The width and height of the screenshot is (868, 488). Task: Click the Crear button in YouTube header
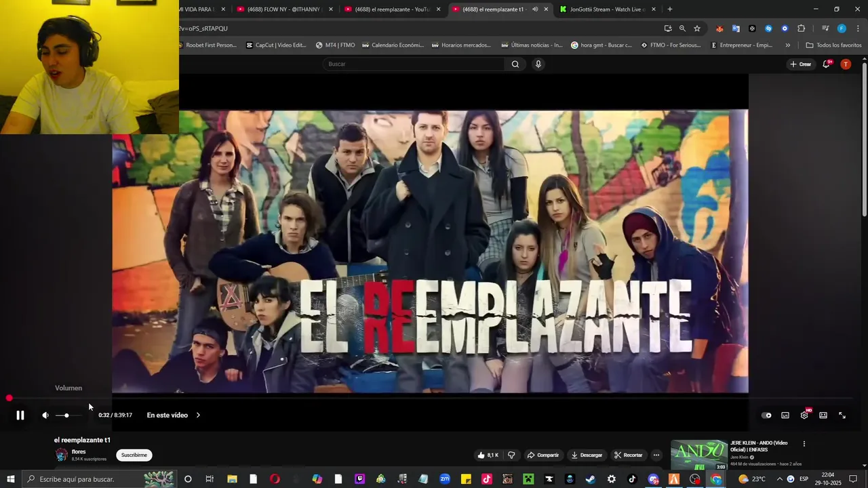coord(800,64)
